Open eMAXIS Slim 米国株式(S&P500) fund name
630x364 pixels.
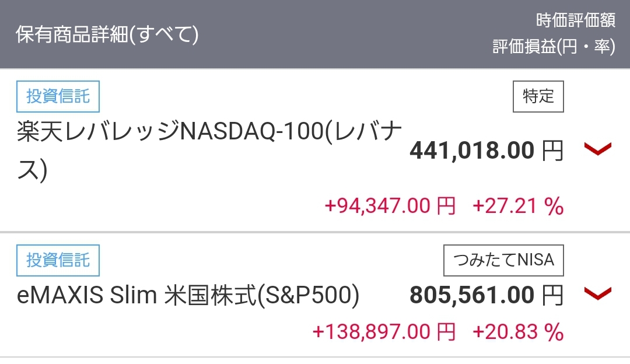click(x=187, y=296)
